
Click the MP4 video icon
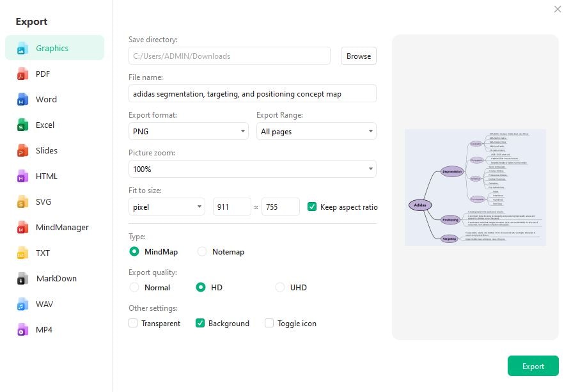click(x=22, y=330)
